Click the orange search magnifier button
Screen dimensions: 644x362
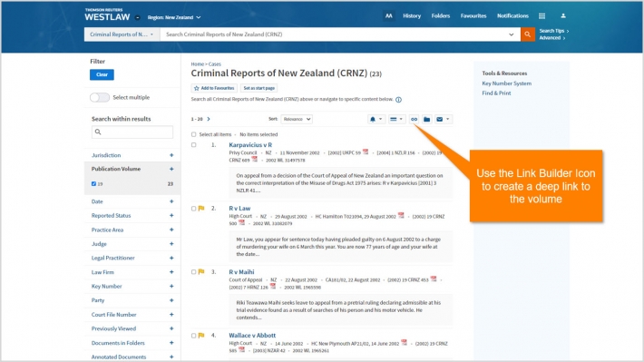click(527, 34)
